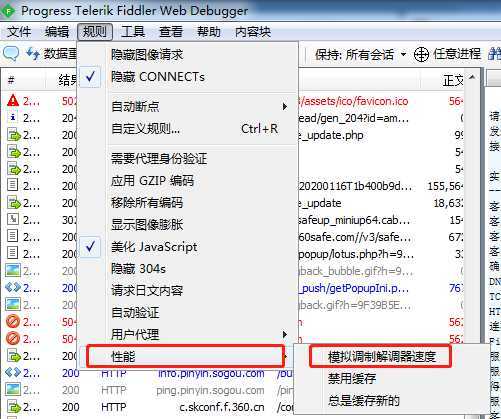Screen dimensions: 501x419
Task: Uncheck 隐藏 CONNECTs option
Action: pos(187,77)
